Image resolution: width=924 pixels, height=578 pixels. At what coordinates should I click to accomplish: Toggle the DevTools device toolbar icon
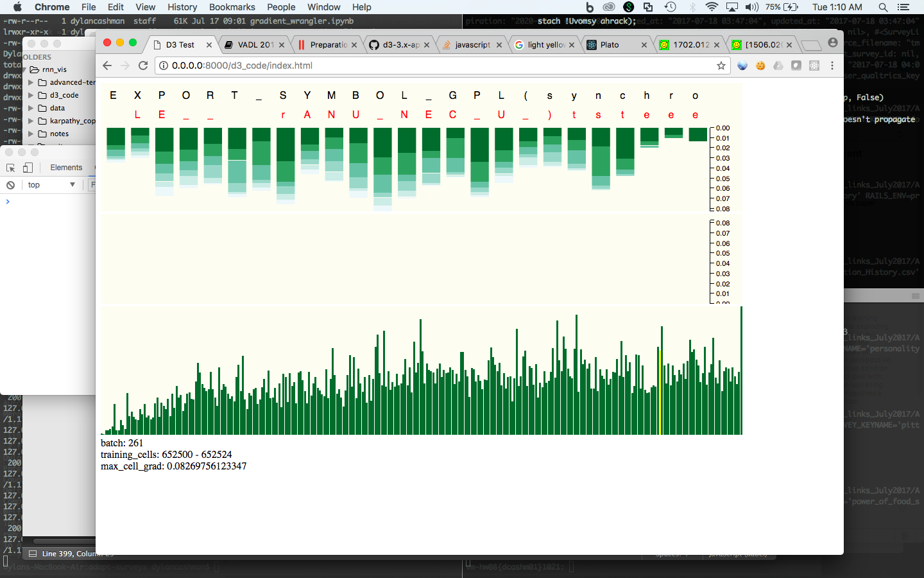tap(28, 168)
